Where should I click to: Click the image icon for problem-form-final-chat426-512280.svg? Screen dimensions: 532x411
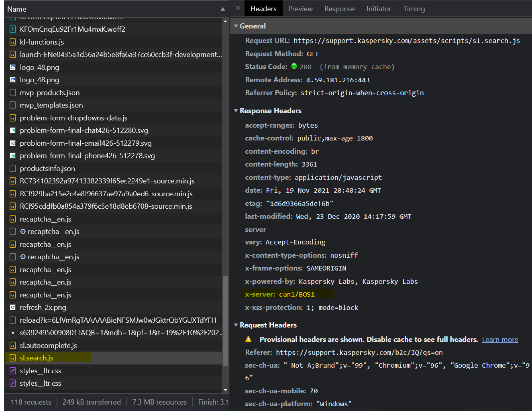(12, 130)
